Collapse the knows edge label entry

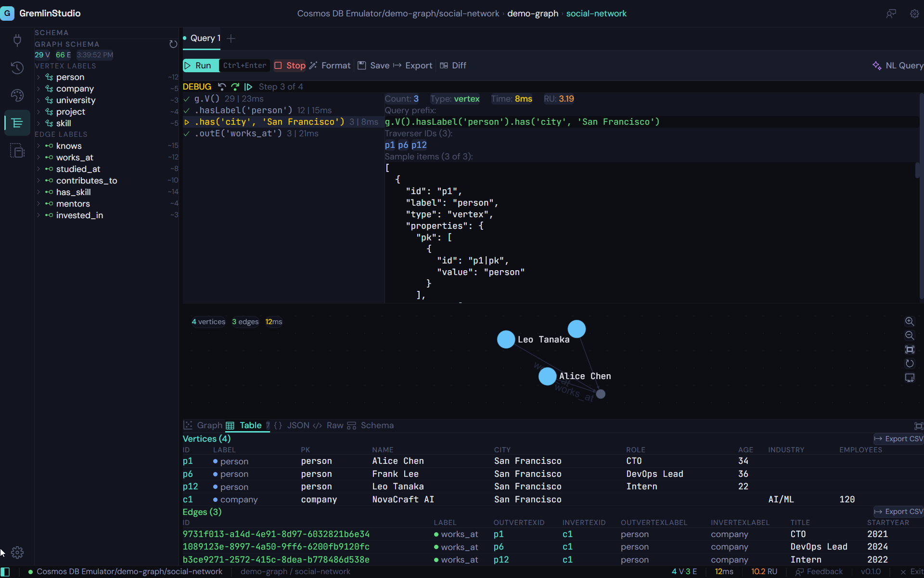click(38, 146)
